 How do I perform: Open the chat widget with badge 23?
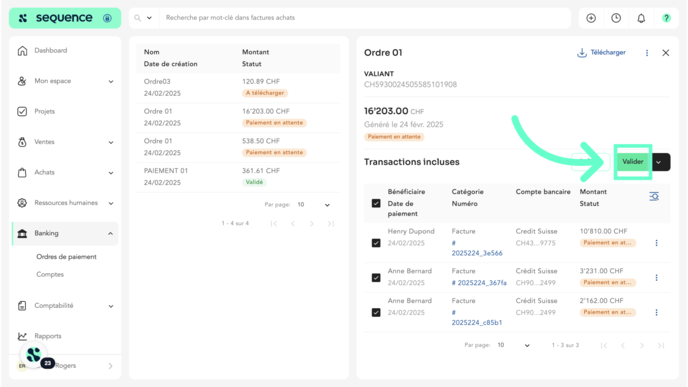pyautogui.click(x=34, y=355)
